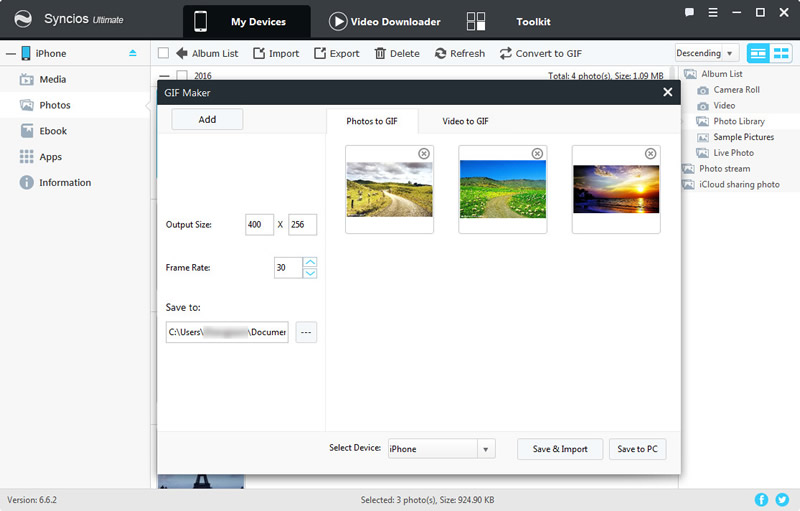Open the Select Device dropdown

coord(441,449)
